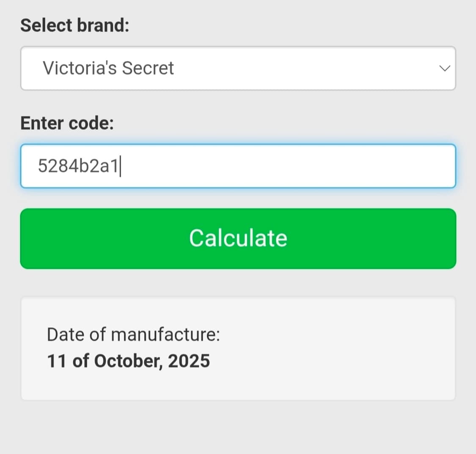
Task: Click "Victoria's Secret" text in brand box
Action: click(108, 68)
